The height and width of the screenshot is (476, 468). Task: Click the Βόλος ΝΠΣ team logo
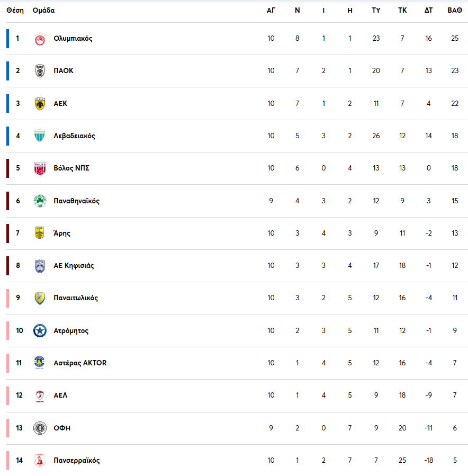coord(40,168)
